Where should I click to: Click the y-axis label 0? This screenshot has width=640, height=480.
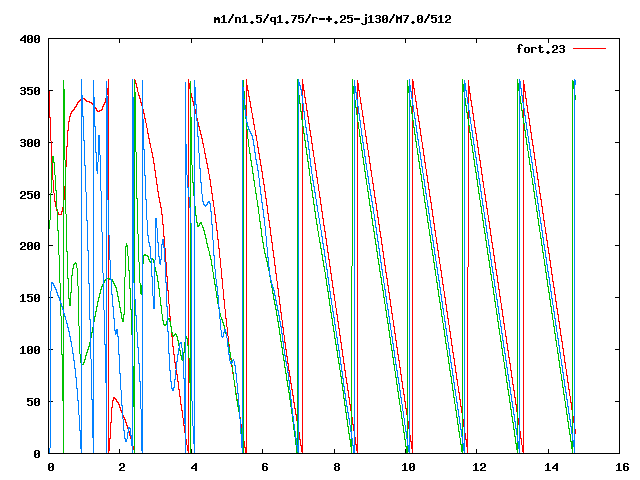click(x=37, y=454)
